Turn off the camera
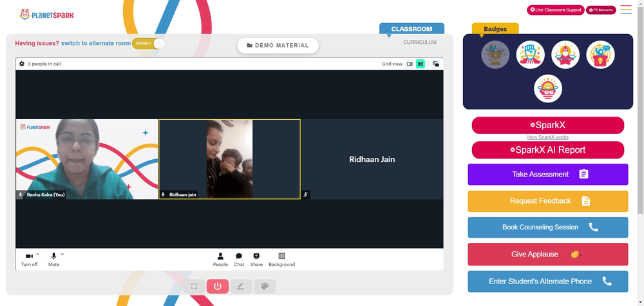 point(29,260)
